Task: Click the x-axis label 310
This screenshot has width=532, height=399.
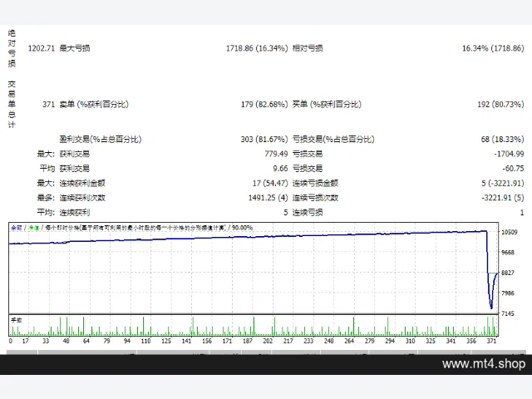Action: 410,341
